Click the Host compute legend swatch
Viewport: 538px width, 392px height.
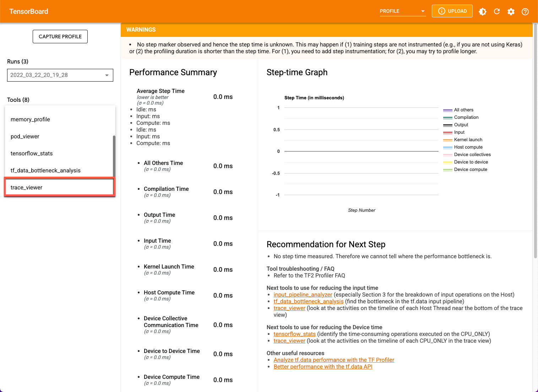[448, 148]
